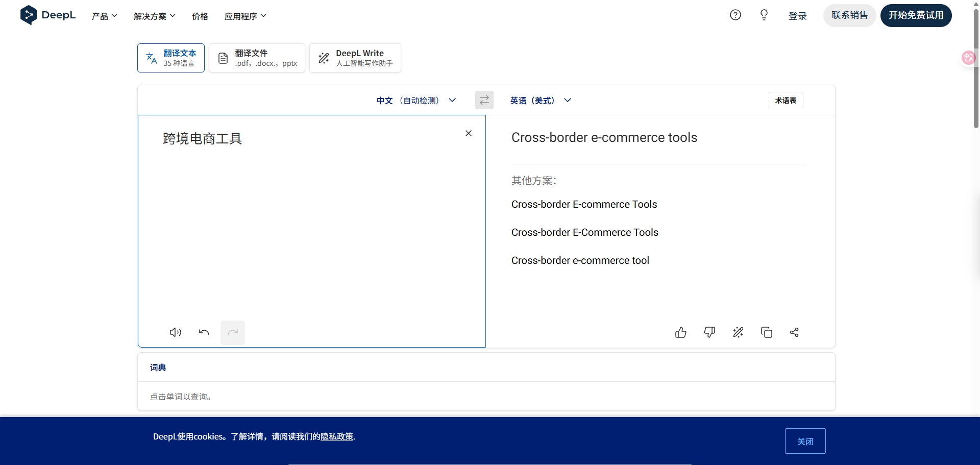
Task: Click the lightbulb tips icon
Action: click(764, 15)
